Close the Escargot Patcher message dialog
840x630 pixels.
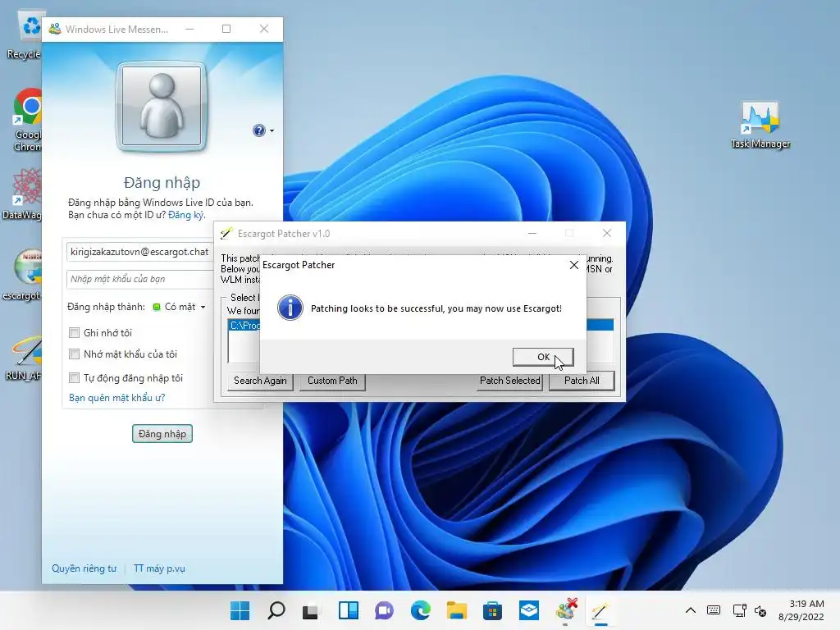[x=573, y=265]
